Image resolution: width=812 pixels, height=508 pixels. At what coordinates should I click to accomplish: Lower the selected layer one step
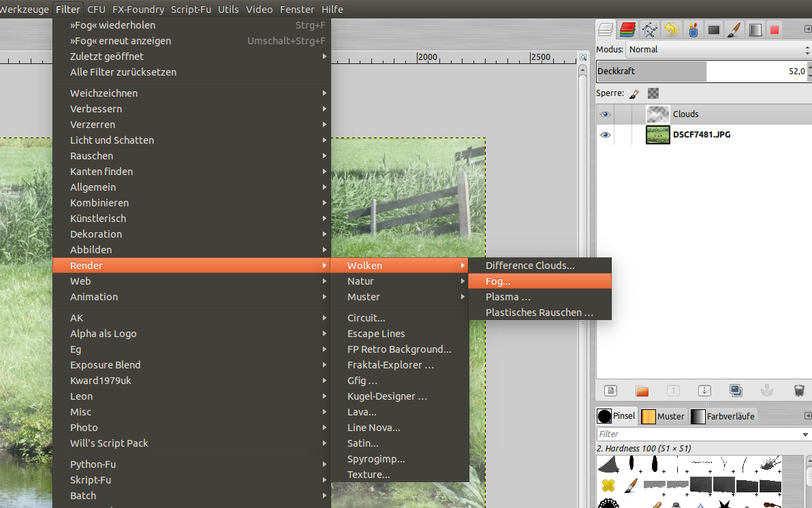coord(704,390)
